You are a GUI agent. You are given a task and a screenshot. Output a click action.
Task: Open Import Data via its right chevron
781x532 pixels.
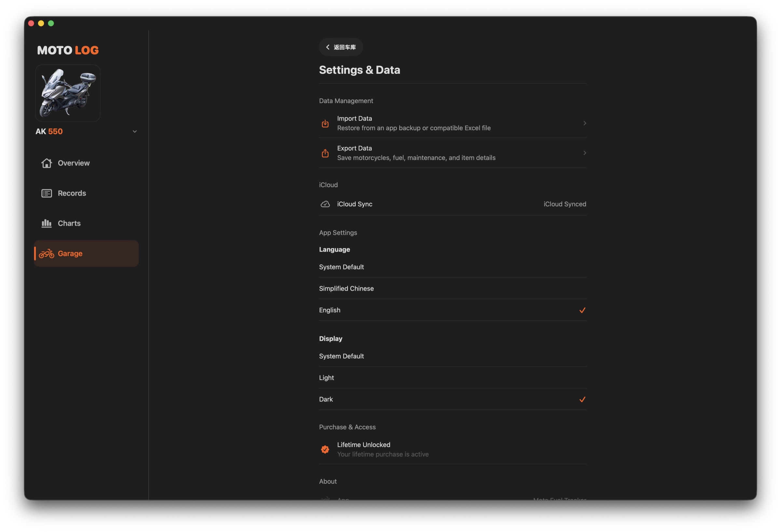585,123
